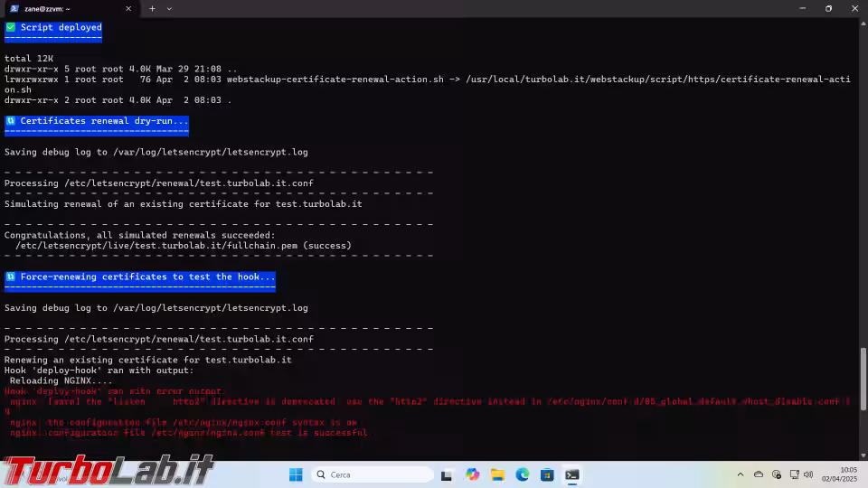Open a new terminal tab
Image resolution: width=868 pixels, height=488 pixels.
coord(152,9)
